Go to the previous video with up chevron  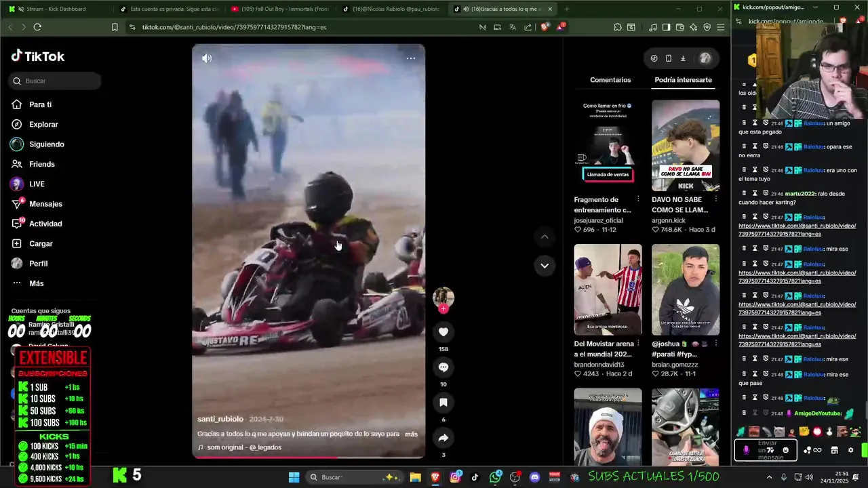pos(545,237)
